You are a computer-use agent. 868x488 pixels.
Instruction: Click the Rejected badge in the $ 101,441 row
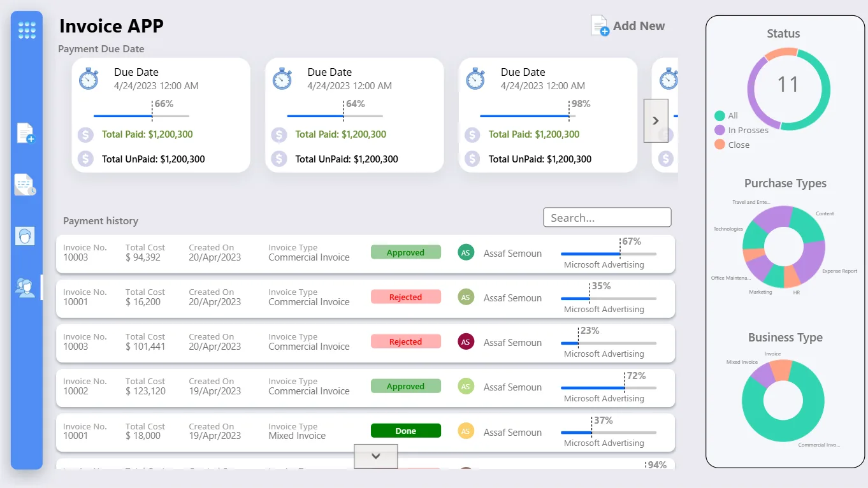[406, 341]
